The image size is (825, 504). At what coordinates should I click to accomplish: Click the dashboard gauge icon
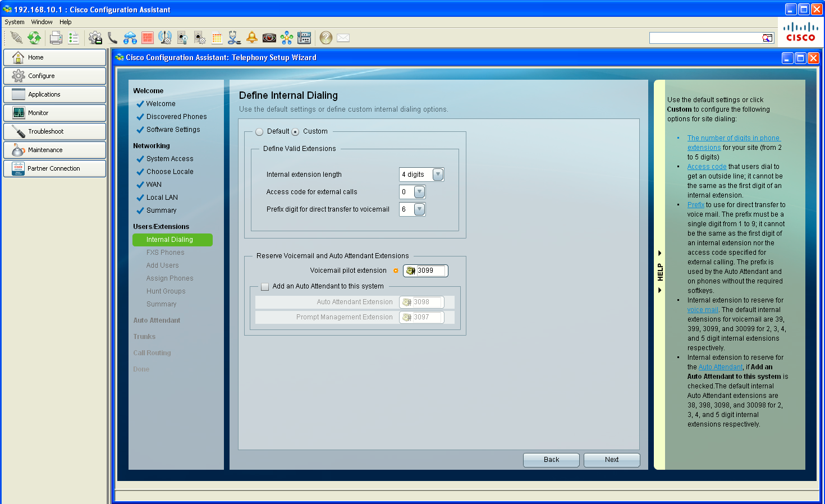click(269, 38)
